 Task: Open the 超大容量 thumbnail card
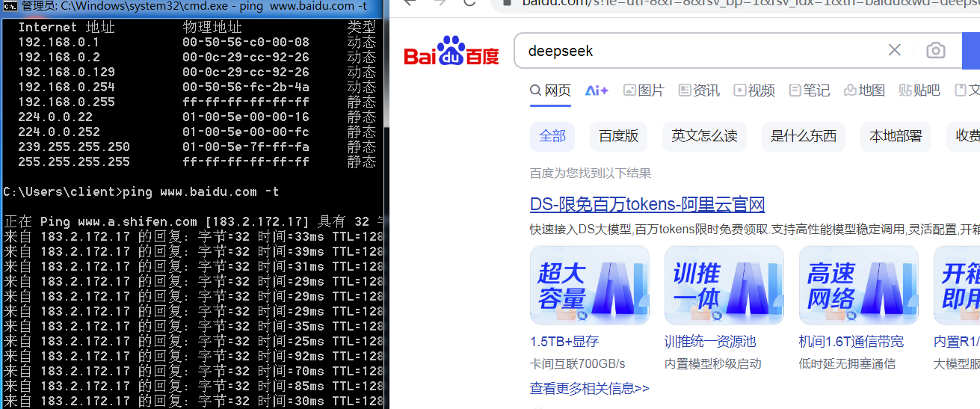point(590,285)
